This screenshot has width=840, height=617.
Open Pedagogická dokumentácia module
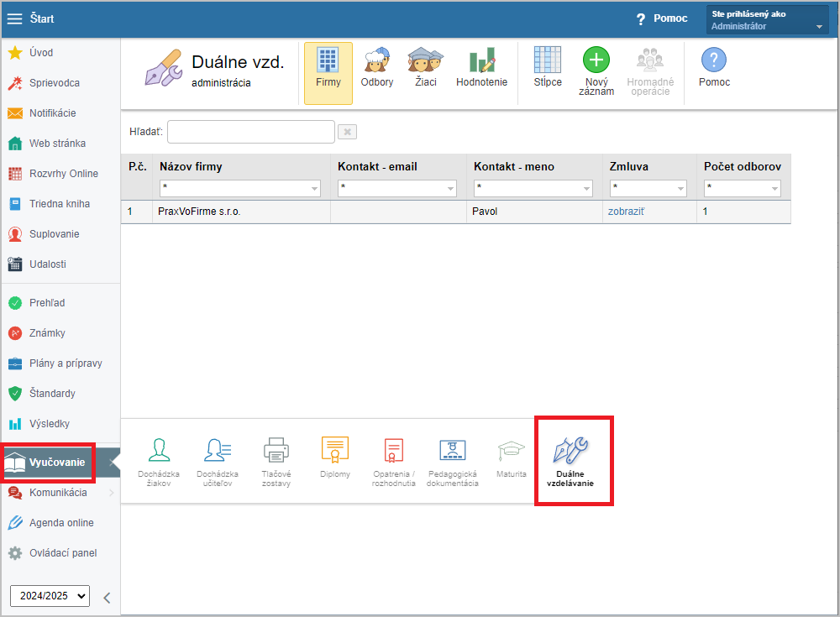(453, 463)
